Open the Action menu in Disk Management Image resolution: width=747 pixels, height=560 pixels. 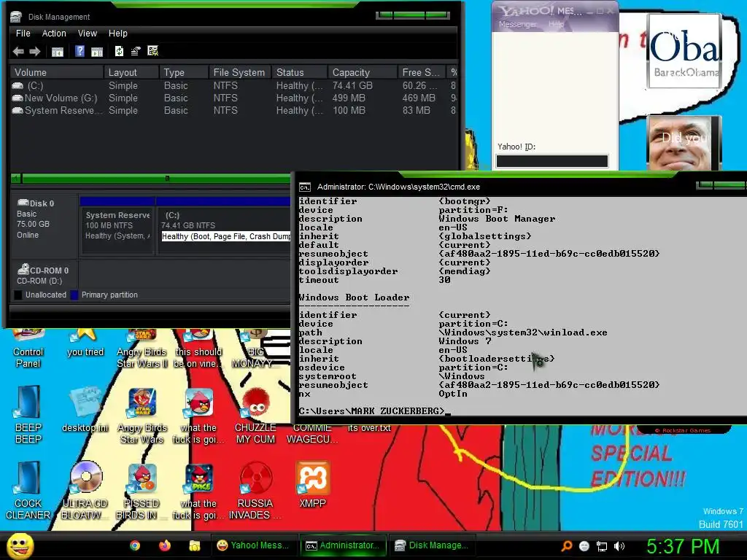[54, 34]
